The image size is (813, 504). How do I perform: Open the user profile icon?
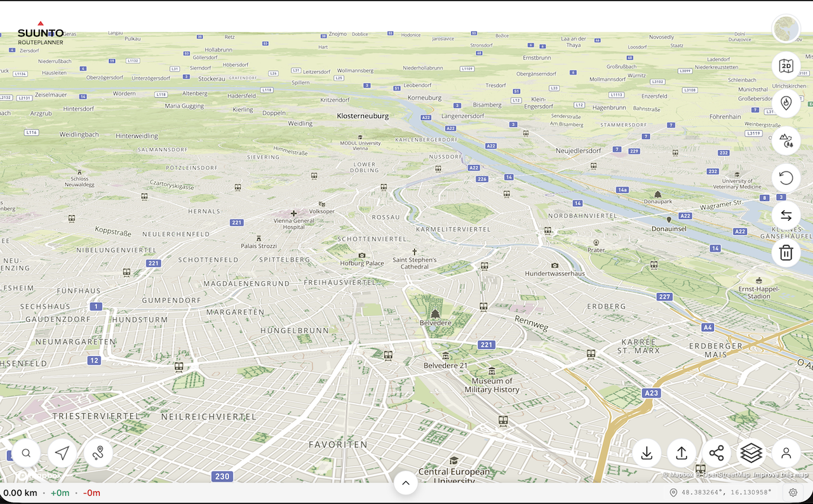click(x=786, y=453)
